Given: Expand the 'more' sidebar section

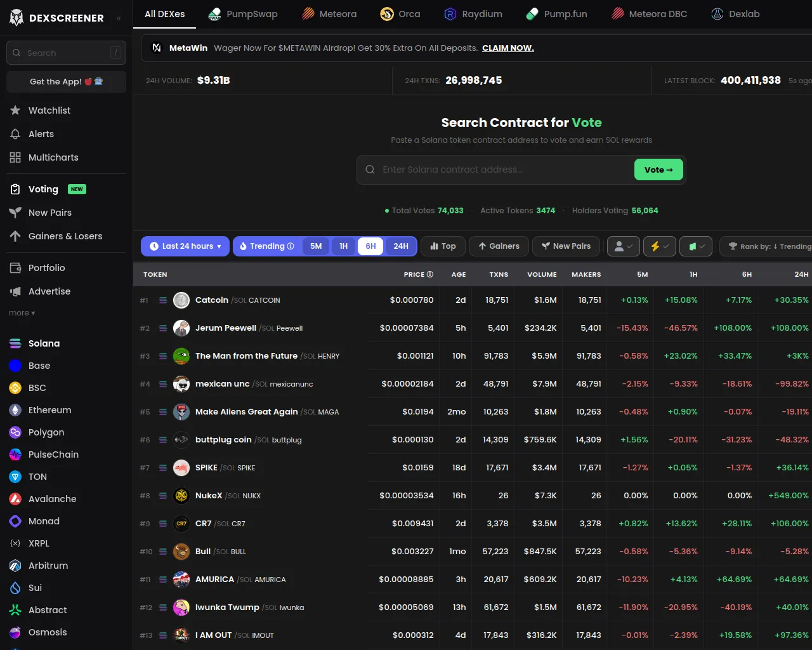Looking at the screenshot, I should [x=22, y=313].
